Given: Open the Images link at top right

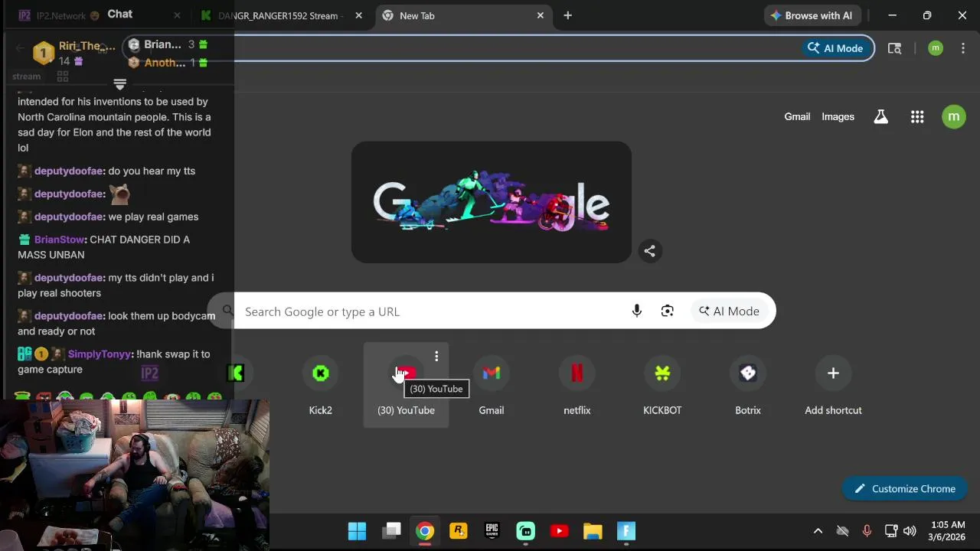Looking at the screenshot, I should (x=838, y=116).
